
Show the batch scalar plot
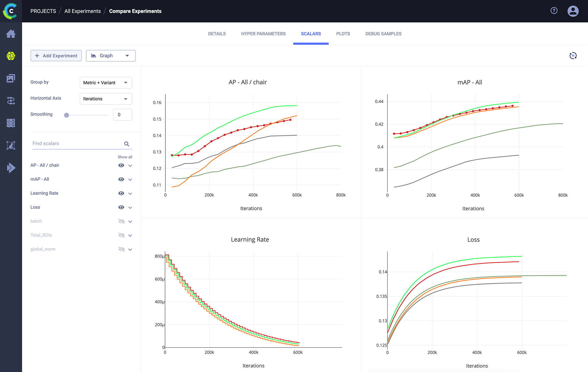coord(121,221)
